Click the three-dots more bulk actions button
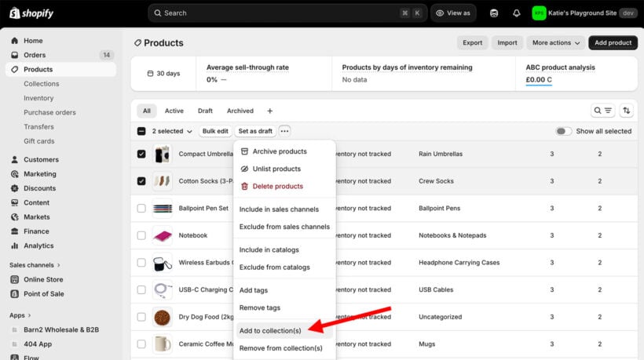Viewport: 644px width, 360px height. [x=284, y=131]
